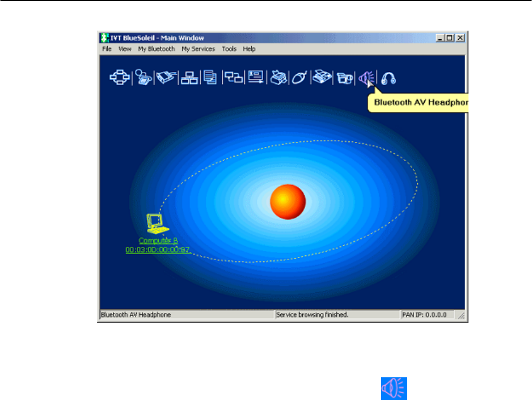This screenshot has height=400, width=532.
Task: Click the AV Headphone speaker icon in toolbar
Action: [366, 78]
